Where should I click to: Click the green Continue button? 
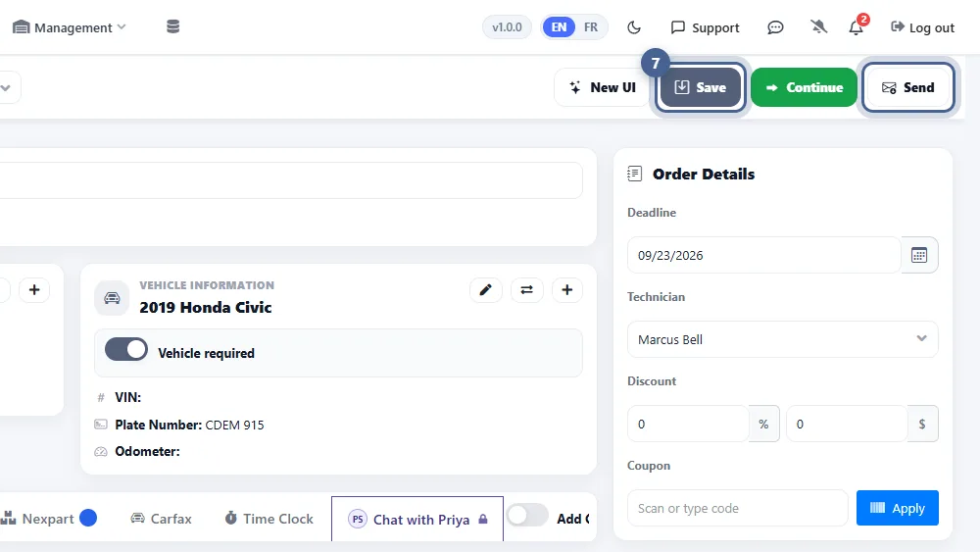click(x=804, y=87)
